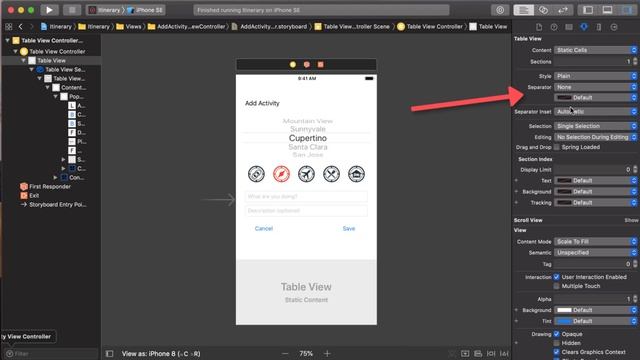Open the Editing dropdown

point(595,137)
